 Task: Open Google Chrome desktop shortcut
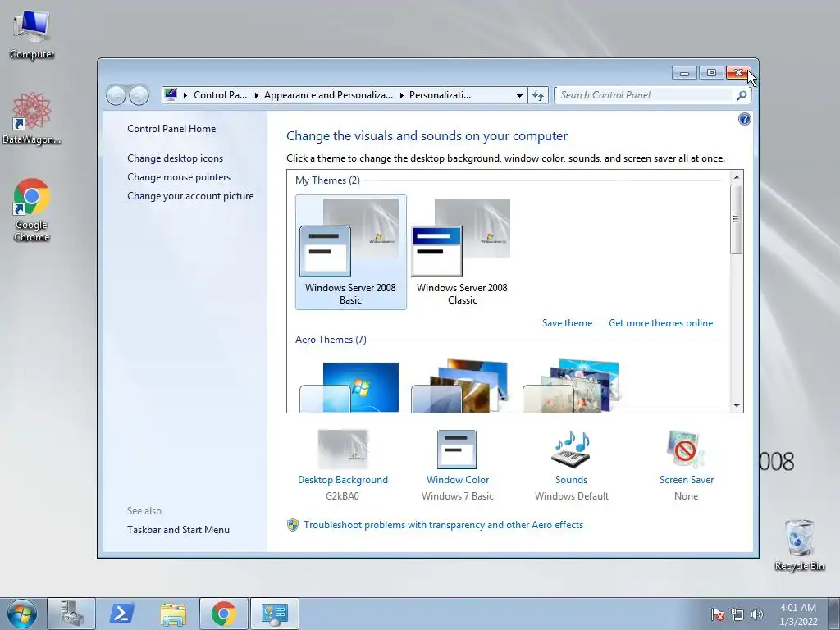point(32,209)
